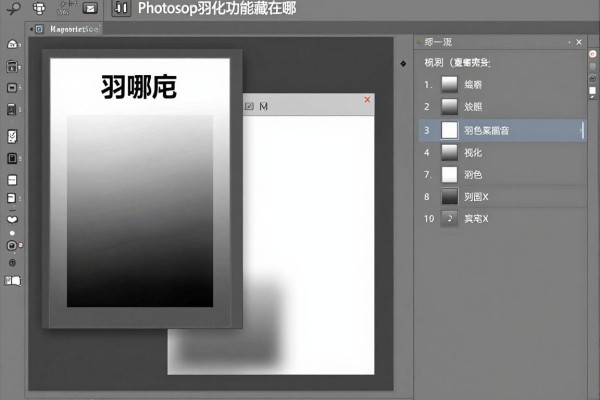600x400 pixels.
Task: Click the open book icon in left toolbar
Action: tap(13, 281)
